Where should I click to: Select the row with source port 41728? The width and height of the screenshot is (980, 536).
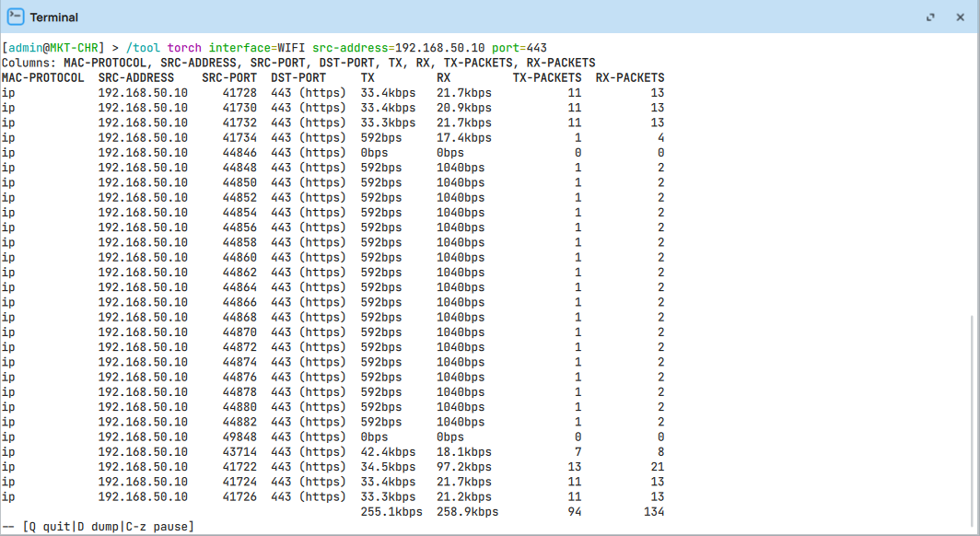(239, 93)
